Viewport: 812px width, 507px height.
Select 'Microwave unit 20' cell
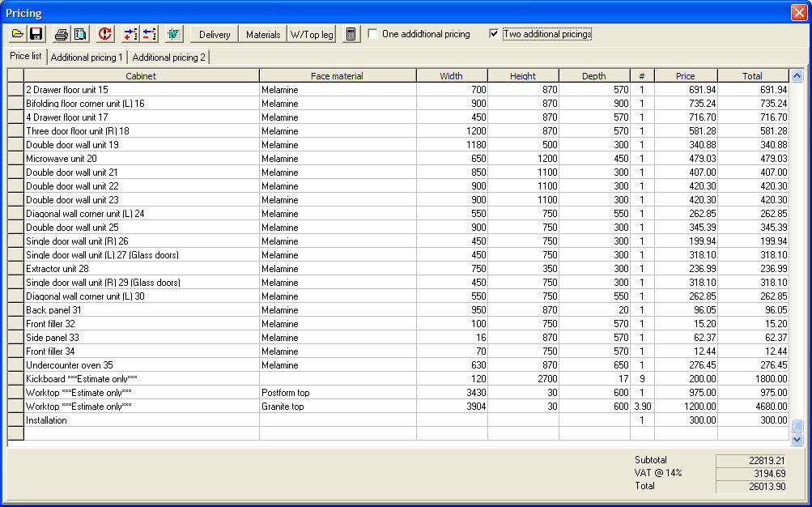tap(141, 159)
